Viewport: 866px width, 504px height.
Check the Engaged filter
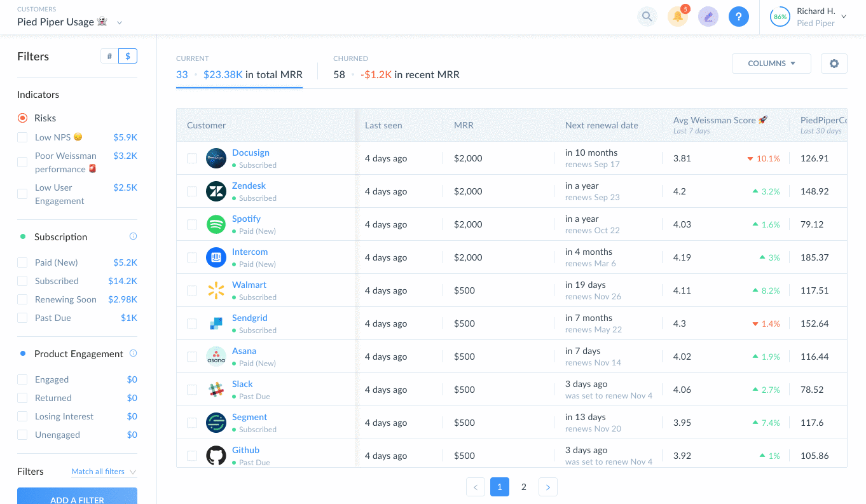22,379
